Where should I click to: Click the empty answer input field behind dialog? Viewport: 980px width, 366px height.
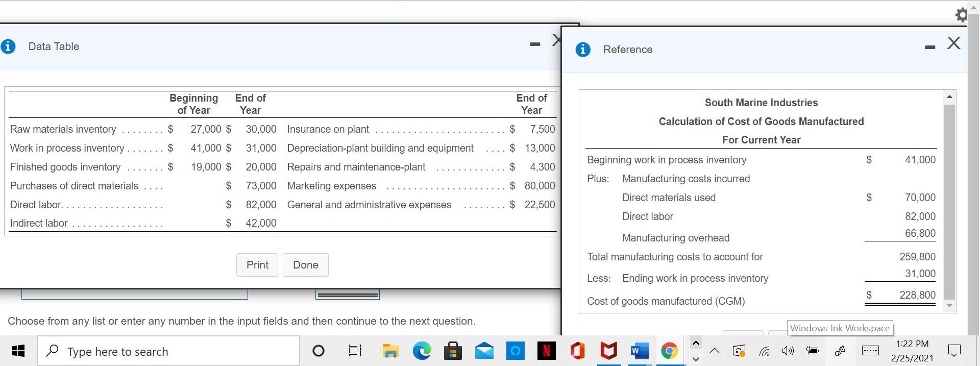point(135,294)
